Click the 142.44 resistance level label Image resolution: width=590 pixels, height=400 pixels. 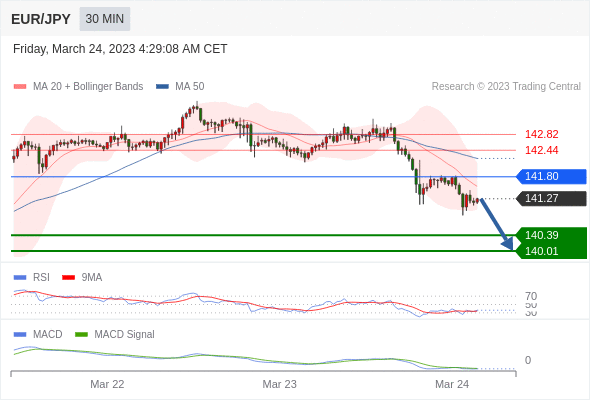tap(541, 151)
